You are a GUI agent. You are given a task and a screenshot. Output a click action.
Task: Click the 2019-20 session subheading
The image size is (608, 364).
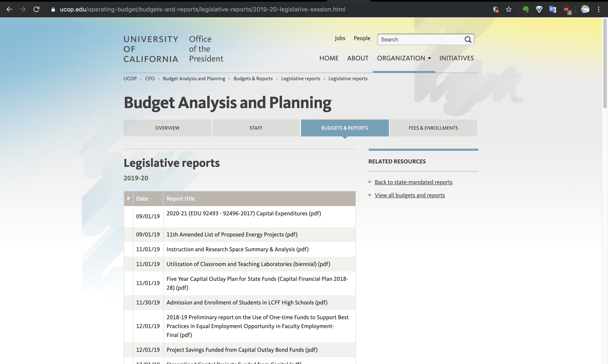point(136,178)
